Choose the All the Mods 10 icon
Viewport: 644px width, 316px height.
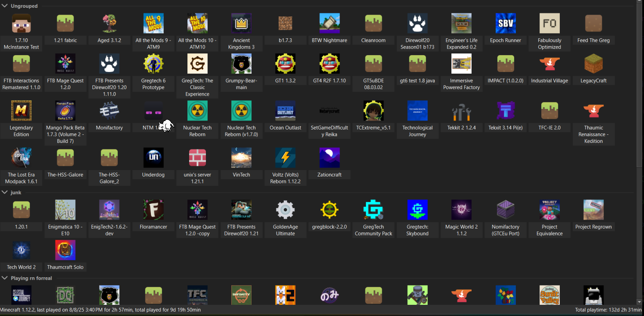(x=197, y=23)
